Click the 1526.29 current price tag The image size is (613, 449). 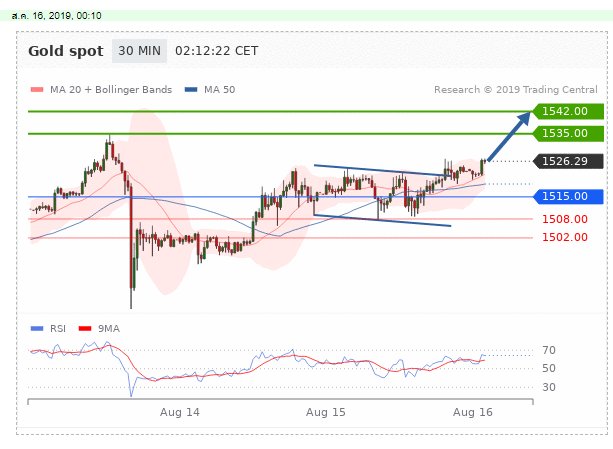tap(568, 161)
